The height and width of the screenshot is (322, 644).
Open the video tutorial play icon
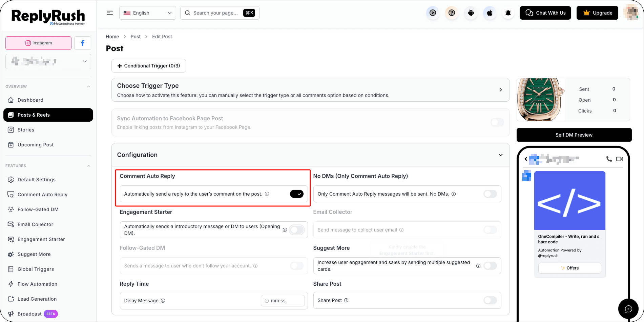tap(433, 13)
